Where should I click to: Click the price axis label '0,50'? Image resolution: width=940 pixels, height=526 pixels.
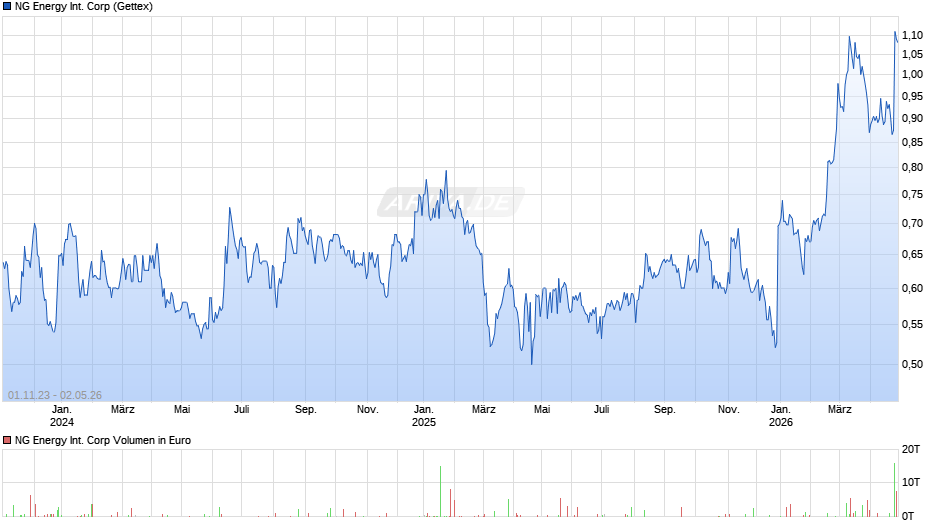pos(912,364)
